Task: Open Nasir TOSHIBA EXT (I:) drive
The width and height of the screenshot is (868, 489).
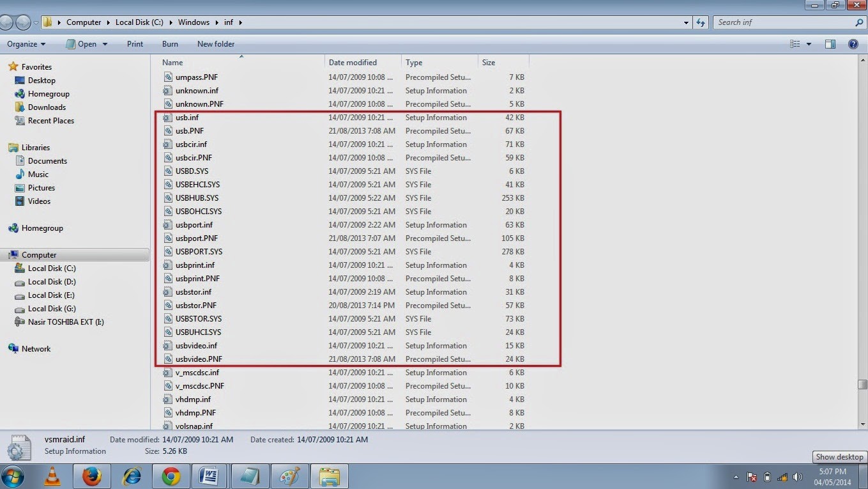Action: [66, 322]
